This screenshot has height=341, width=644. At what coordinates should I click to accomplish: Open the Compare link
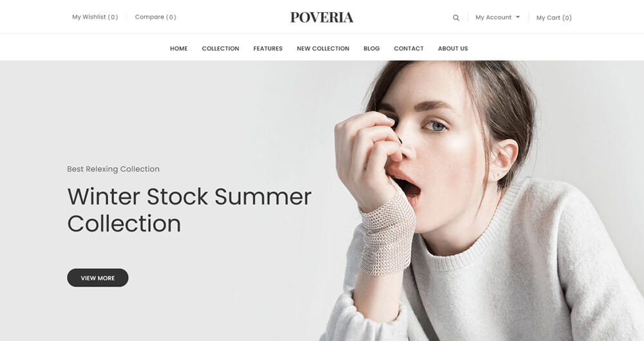point(155,17)
